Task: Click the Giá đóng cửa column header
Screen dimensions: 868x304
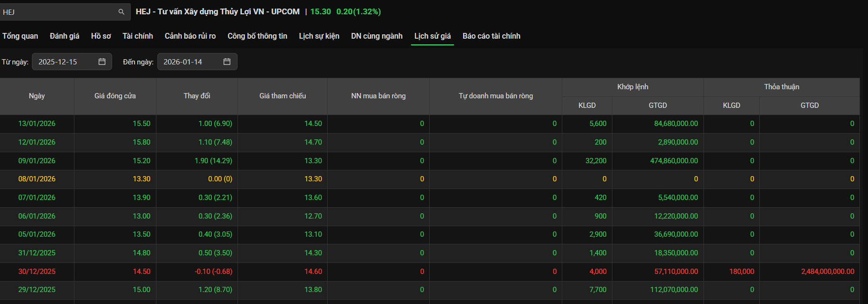Action: click(115, 96)
